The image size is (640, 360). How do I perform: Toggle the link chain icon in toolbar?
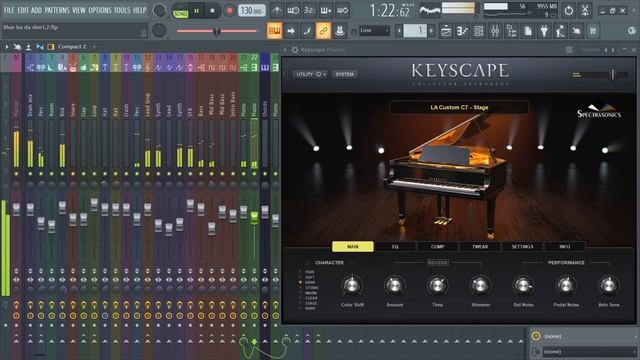pos(323,31)
